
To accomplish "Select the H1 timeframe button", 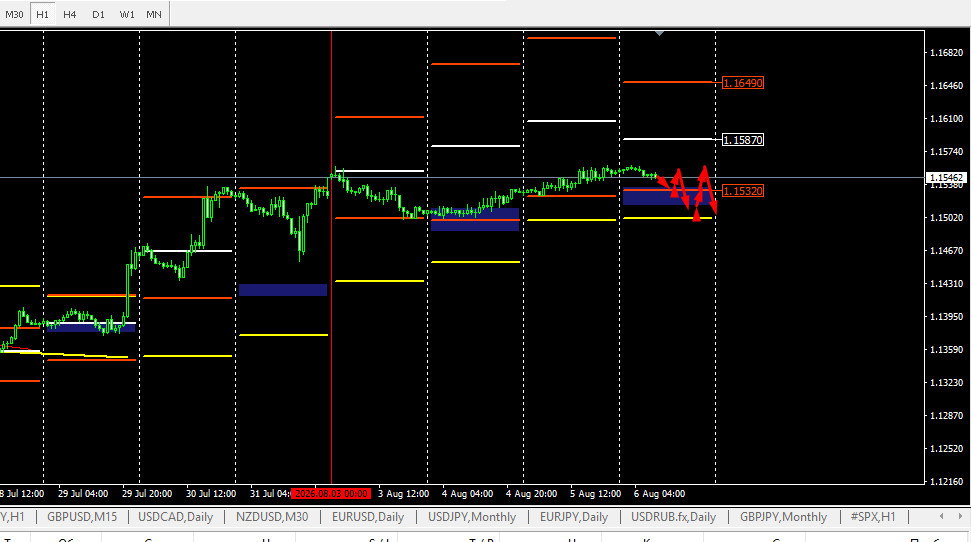I will tap(42, 14).
